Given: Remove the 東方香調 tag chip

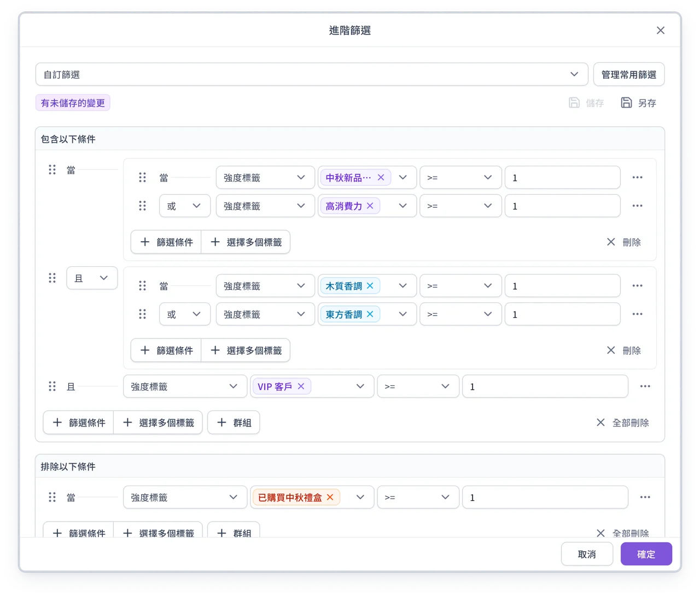Looking at the screenshot, I should pyautogui.click(x=370, y=314).
